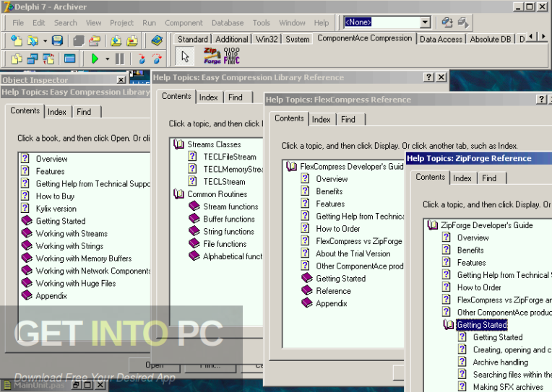The width and height of the screenshot is (552, 392).
Task: Collapse FlexCompress Developer's Guide book
Action: tap(291, 167)
